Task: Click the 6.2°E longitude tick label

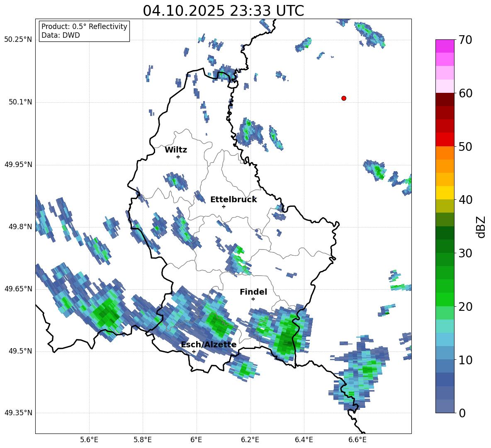Action: 250,440
